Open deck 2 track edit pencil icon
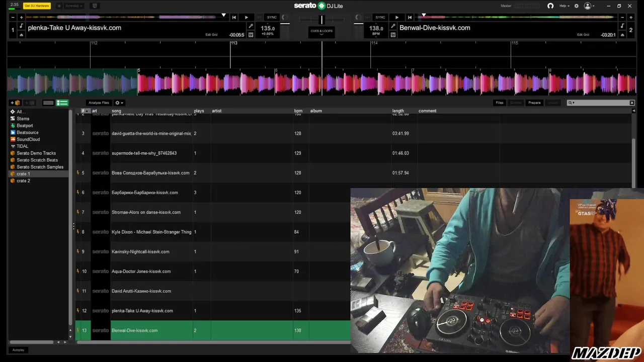This screenshot has width=644, height=362. click(x=393, y=26)
